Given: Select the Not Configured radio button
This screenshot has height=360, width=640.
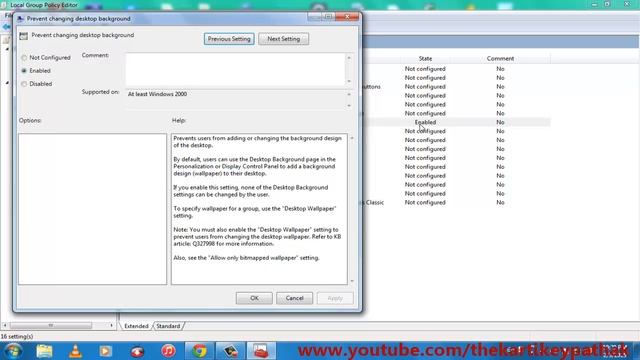Looking at the screenshot, I should pyautogui.click(x=24, y=58).
